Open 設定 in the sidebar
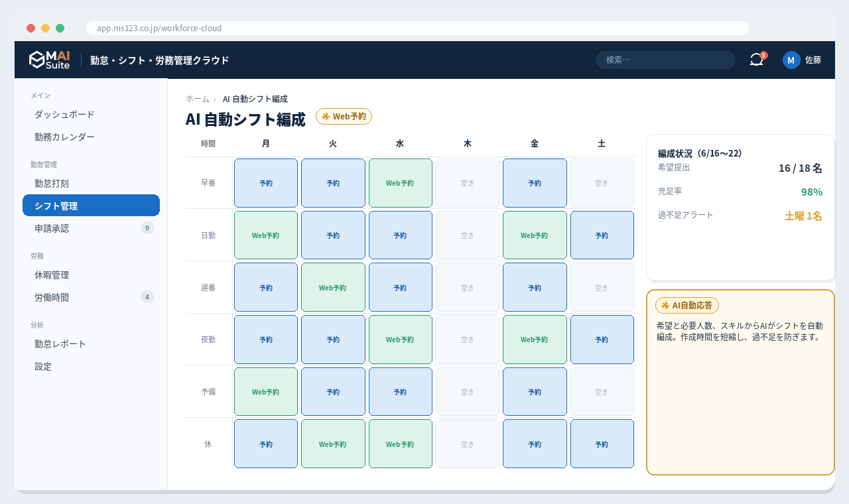Screen dimensions: 849x504 91,366
